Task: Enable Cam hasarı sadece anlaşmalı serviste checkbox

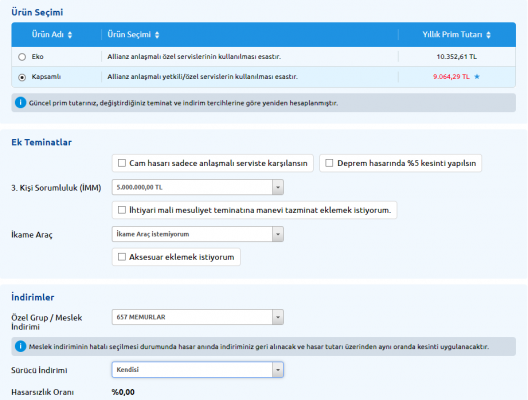Action: click(122, 163)
